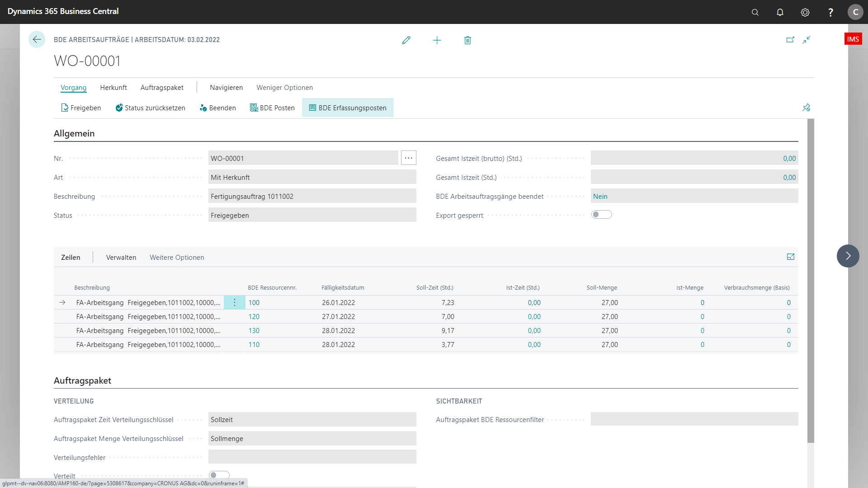The image size is (868, 488).
Task: Click Weitere Optionen in Zeilen
Action: [177, 257]
